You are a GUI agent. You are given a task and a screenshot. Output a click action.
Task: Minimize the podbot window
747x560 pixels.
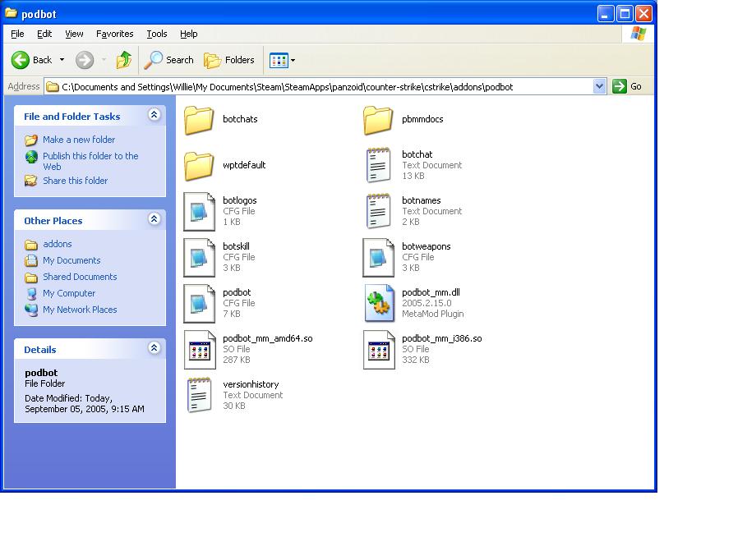[605, 14]
